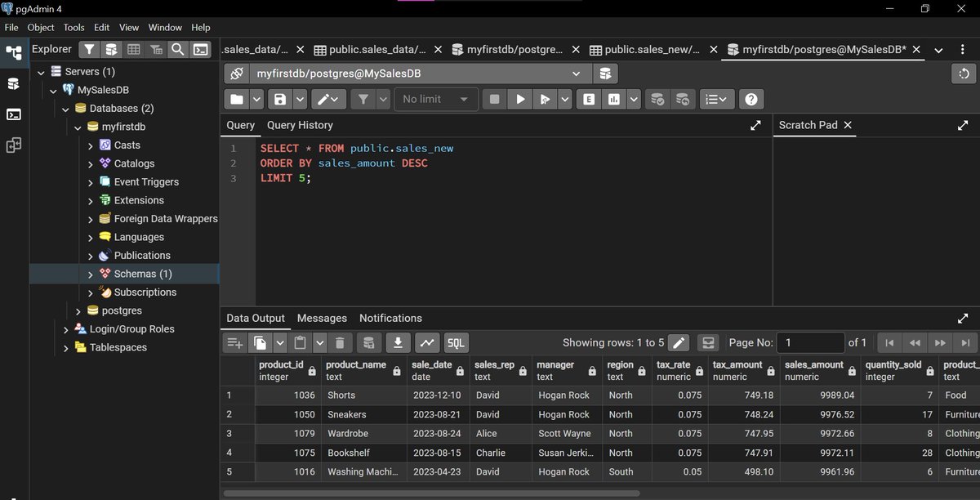
Task: Click the PSQL terminal icon in Explorer header
Action: (x=200, y=50)
